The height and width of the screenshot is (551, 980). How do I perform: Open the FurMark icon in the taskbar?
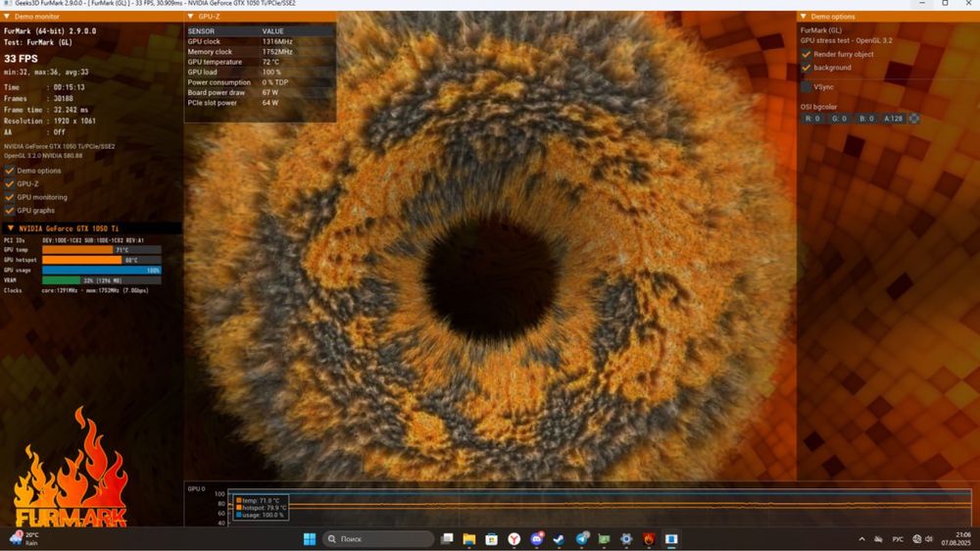649,539
